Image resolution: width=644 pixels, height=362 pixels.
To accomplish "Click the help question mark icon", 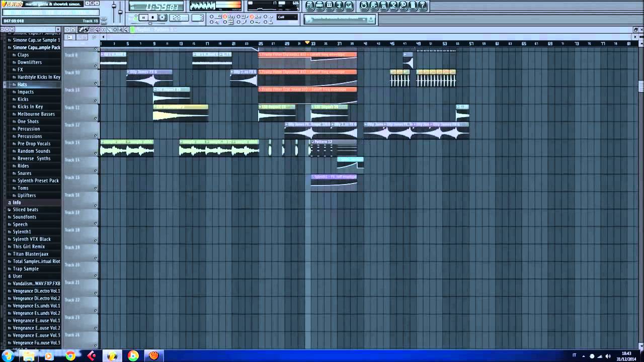I will (x=423, y=6).
